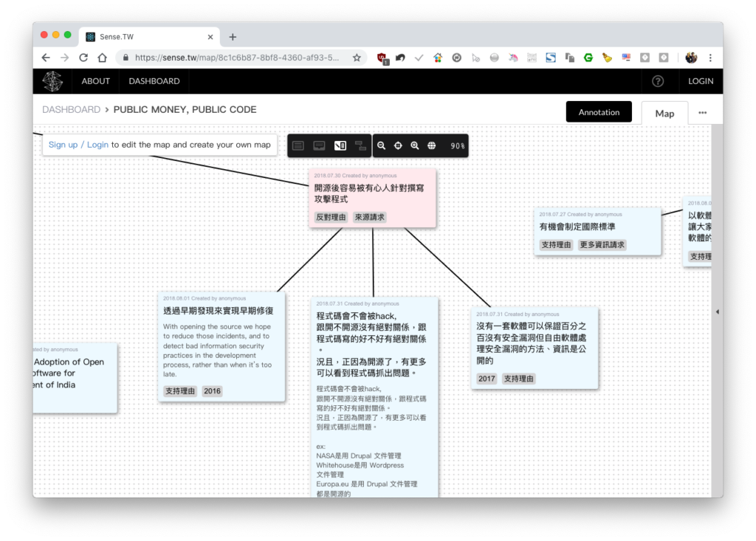
Task: Open the ABOUT menu item
Action: [x=95, y=81]
